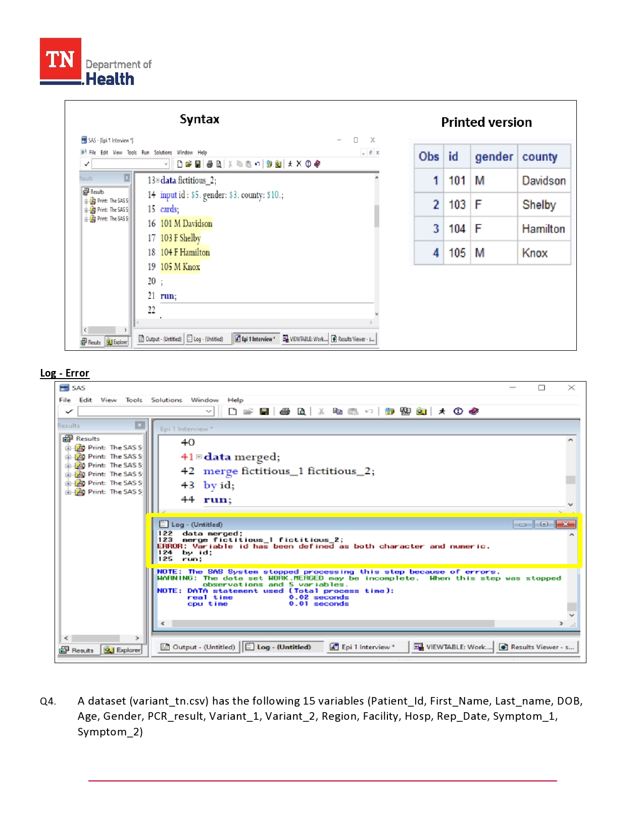
Task: Collapse code block at line 13 data fictitious_2
Action: coord(158,180)
